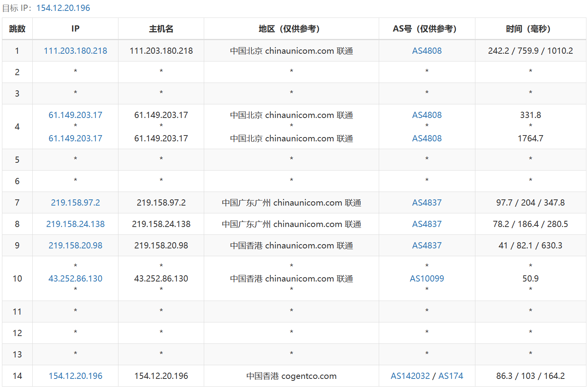Click the 主机名 column header
This screenshot has height=389, width=588.
(x=161, y=29)
